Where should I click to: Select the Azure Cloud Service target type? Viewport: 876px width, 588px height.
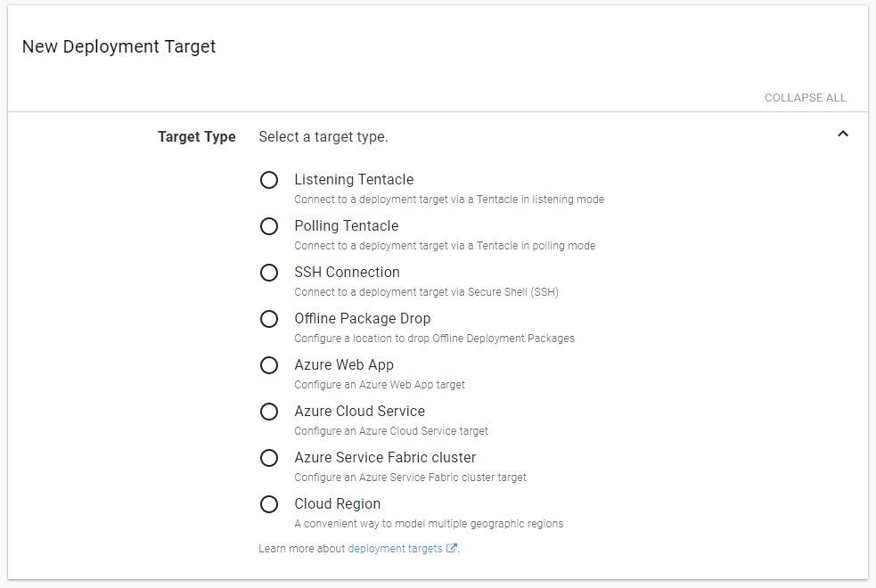point(269,412)
